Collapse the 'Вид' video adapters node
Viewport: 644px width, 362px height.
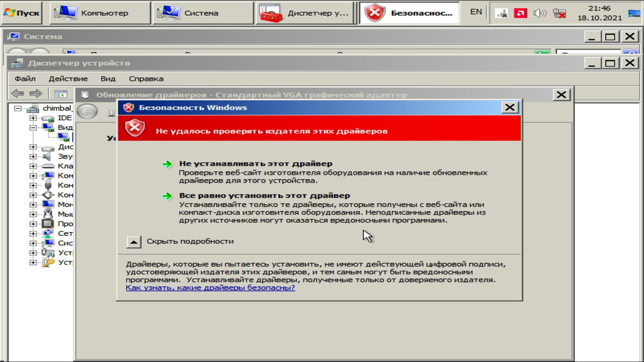[33, 128]
